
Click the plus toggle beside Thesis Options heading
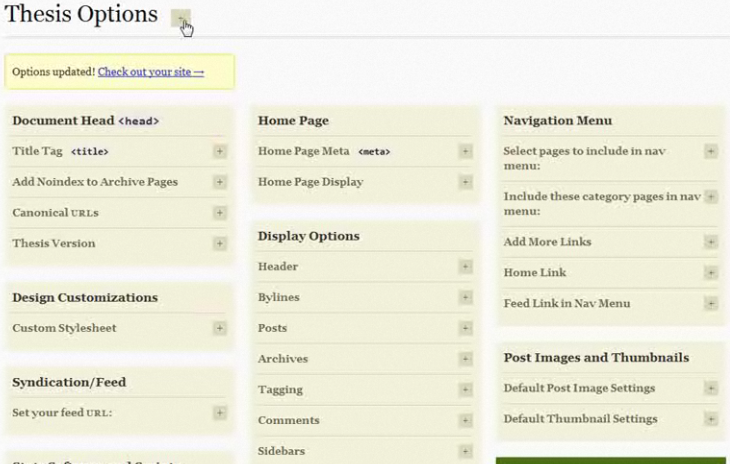[x=180, y=18]
